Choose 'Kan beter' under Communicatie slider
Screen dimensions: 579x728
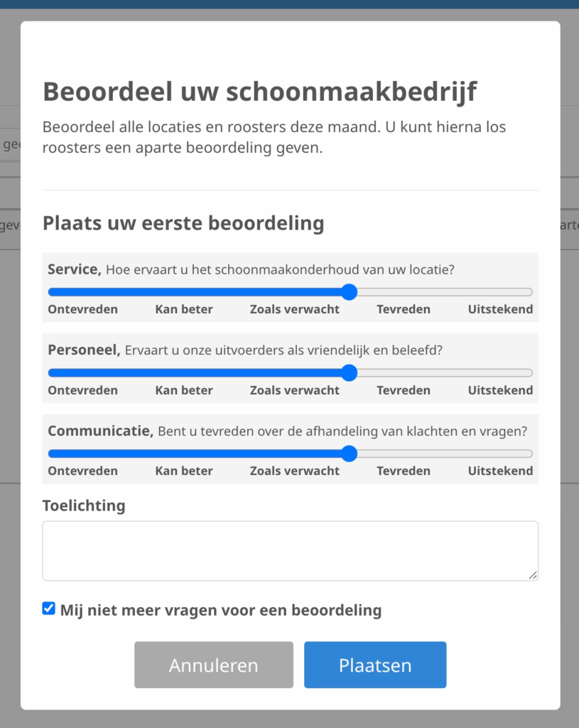click(184, 471)
